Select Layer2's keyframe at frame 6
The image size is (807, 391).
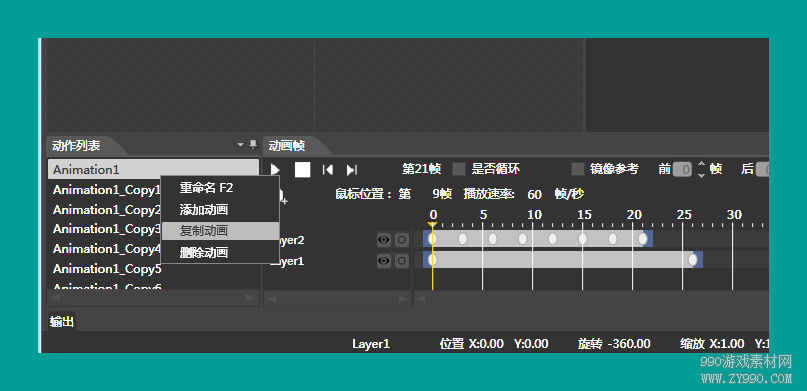[x=493, y=239]
